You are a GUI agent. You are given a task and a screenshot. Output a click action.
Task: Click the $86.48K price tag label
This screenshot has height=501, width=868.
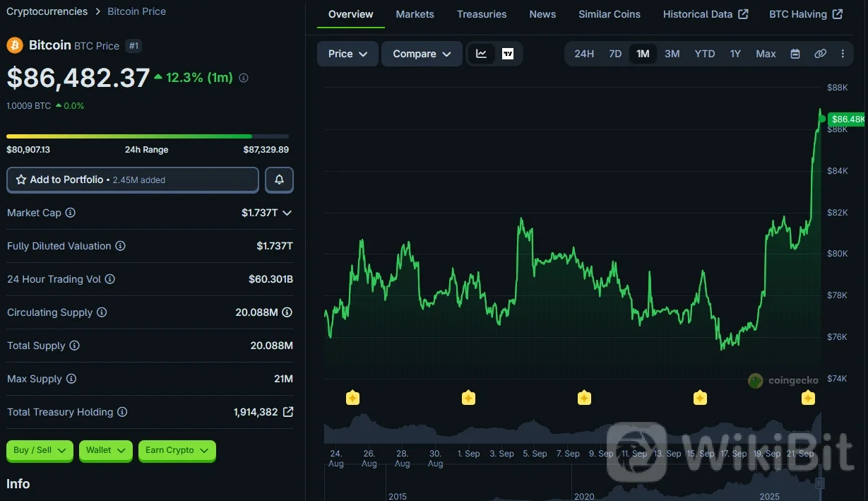(848, 119)
